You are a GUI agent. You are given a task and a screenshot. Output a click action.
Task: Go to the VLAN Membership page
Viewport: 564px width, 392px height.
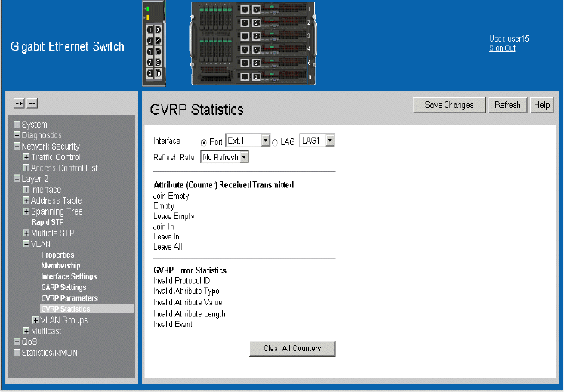pyautogui.click(x=60, y=266)
